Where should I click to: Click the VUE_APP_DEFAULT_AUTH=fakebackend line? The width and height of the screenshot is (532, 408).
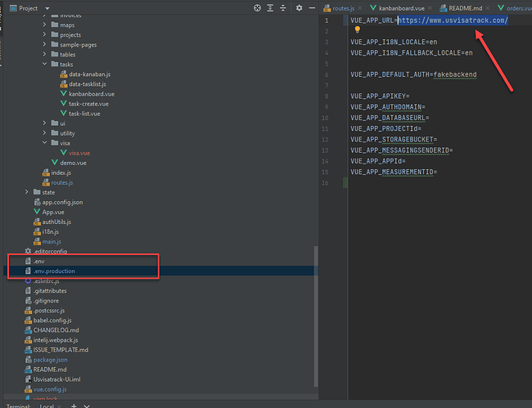point(413,74)
